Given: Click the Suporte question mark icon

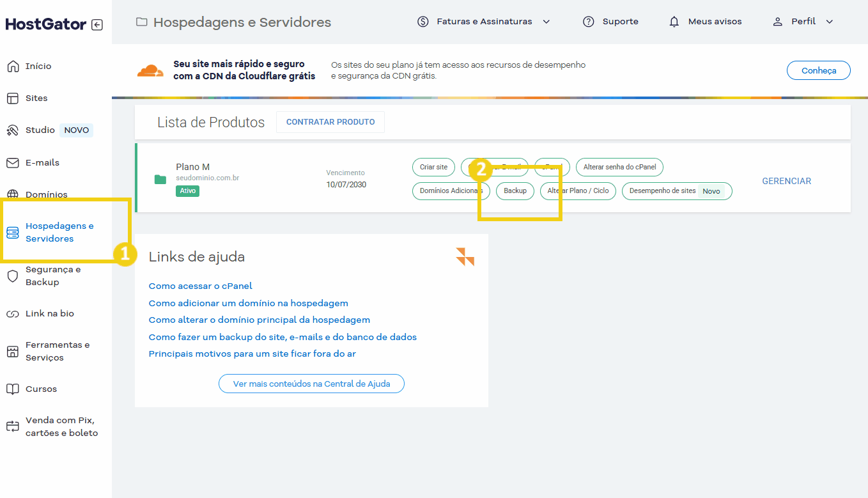Looking at the screenshot, I should [x=589, y=22].
